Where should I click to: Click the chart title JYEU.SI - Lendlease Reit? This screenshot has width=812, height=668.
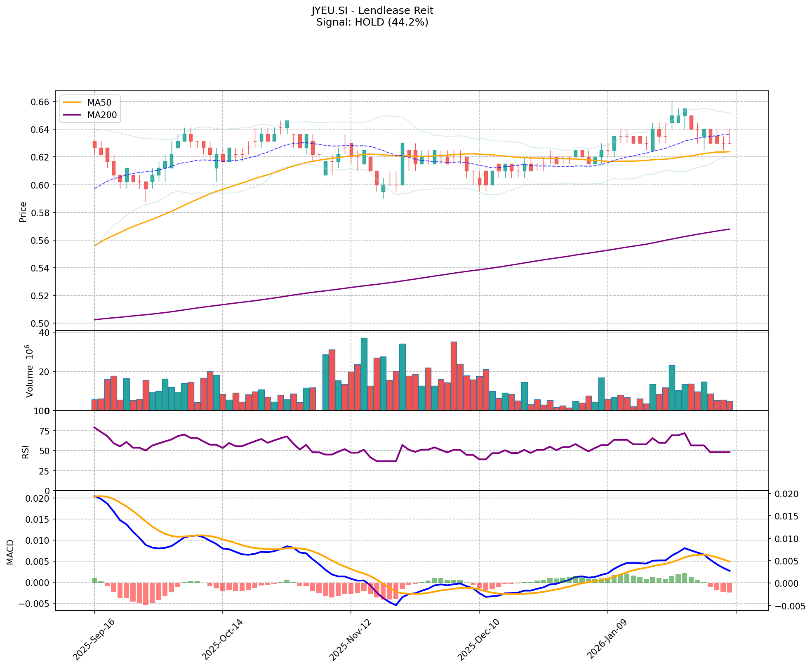pyautogui.click(x=372, y=11)
